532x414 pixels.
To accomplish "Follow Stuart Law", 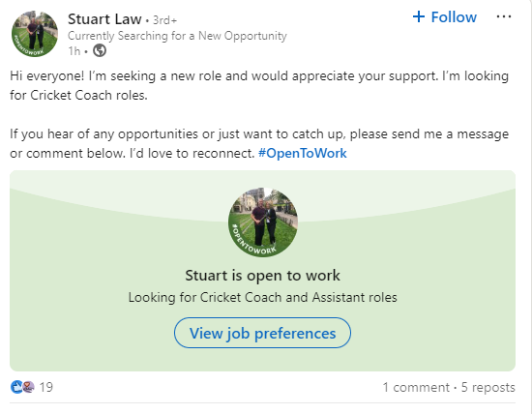I will pos(445,17).
